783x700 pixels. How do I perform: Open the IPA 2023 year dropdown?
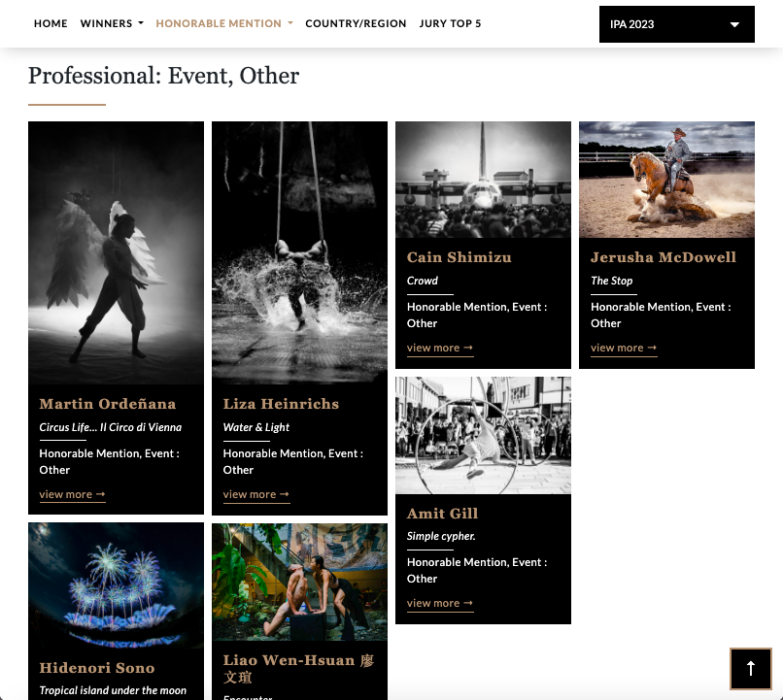[x=677, y=24]
